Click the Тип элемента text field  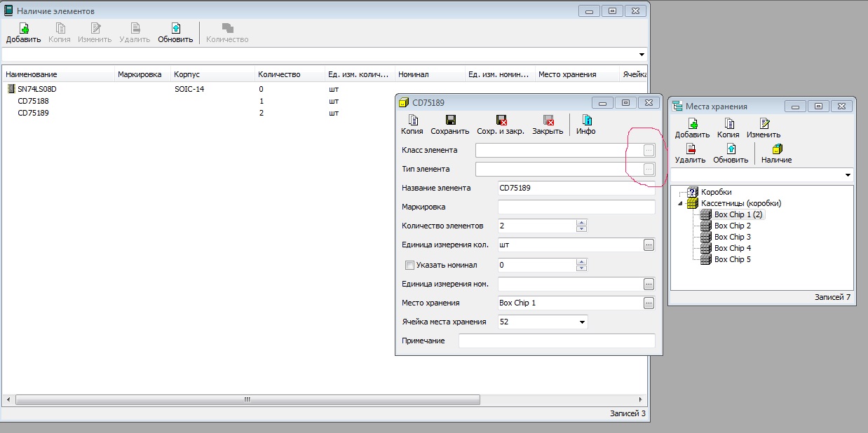[559, 169]
